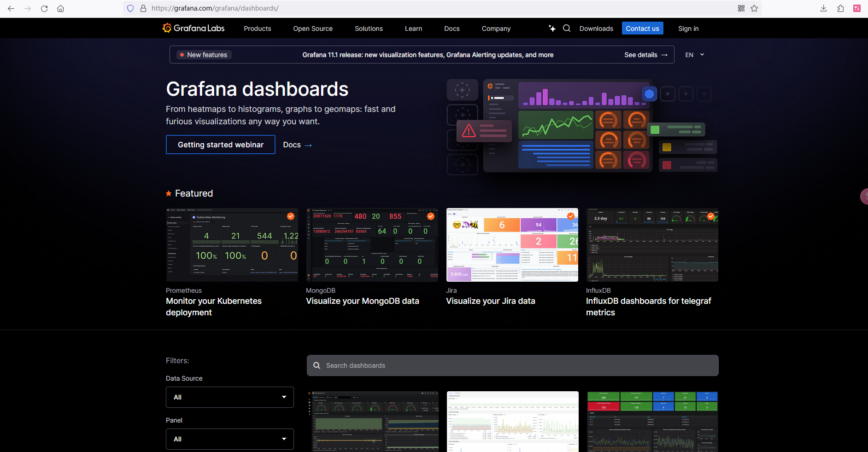Click the Contact us button
The height and width of the screenshot is (452, 868).
tap(642, 29)
